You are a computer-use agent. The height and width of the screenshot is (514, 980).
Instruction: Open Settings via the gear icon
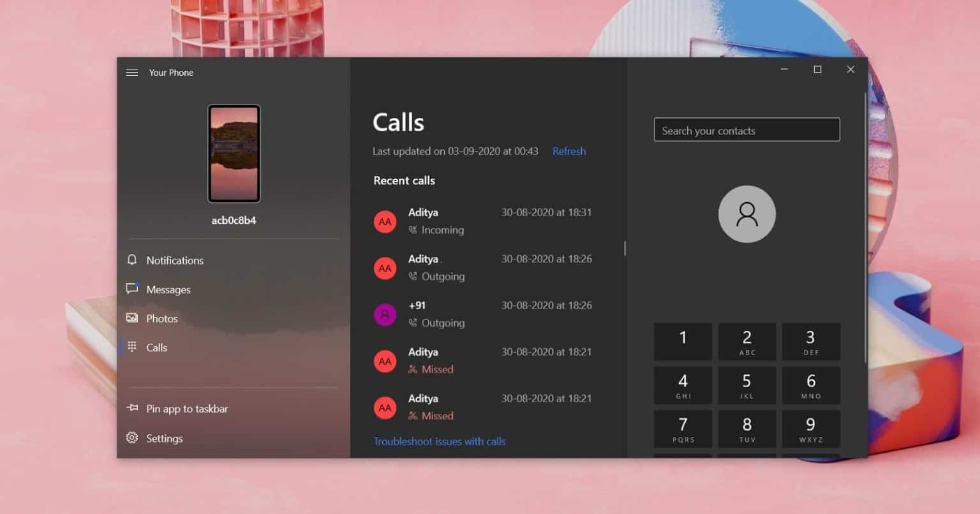coord(132,438)
